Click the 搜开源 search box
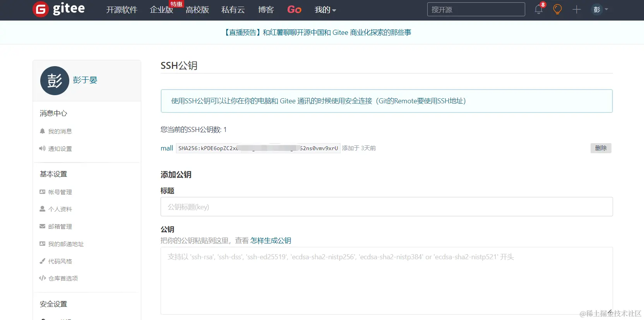 (x=476, y=9)
